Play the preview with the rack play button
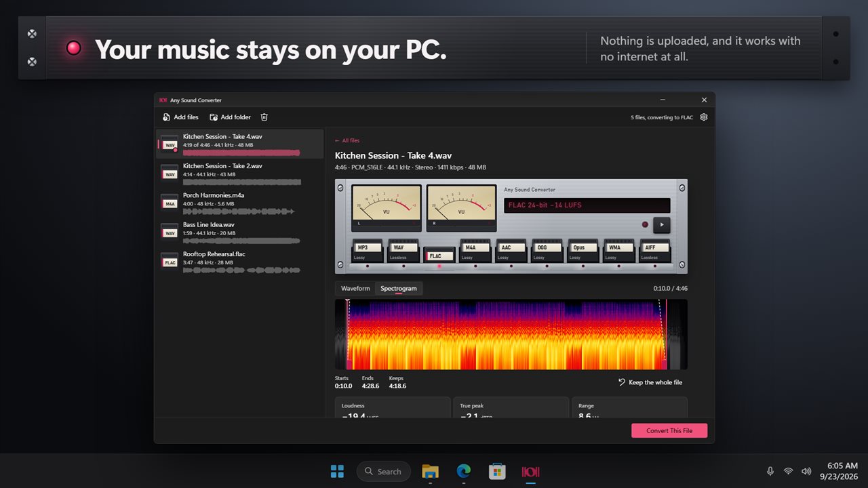Viewport: 868px width, 488px height. point(662,225)
